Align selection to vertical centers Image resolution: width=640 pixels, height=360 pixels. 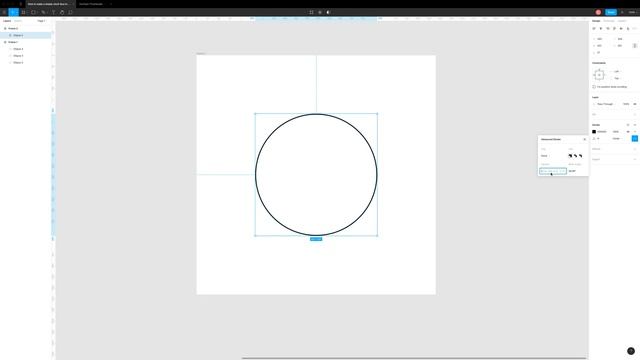[621, 29]
